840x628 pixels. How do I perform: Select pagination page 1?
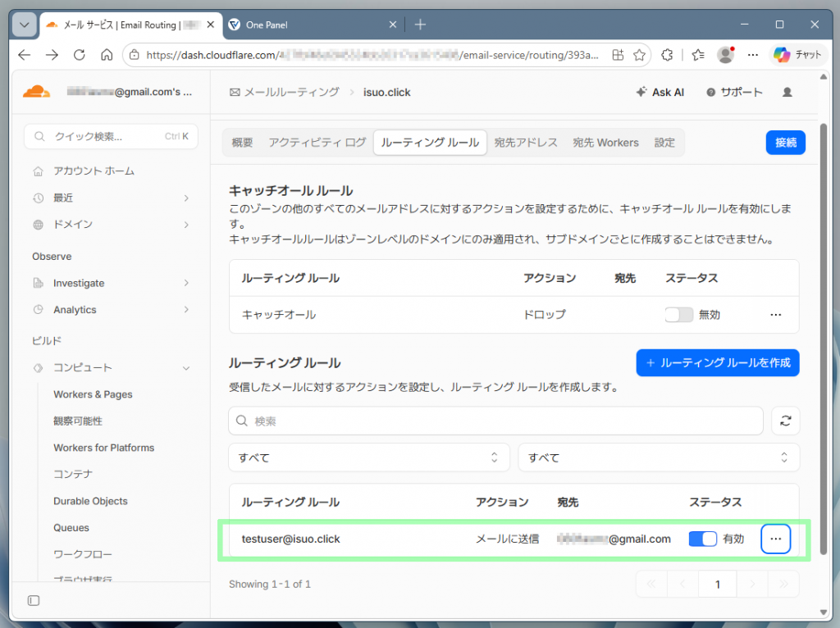717,584
